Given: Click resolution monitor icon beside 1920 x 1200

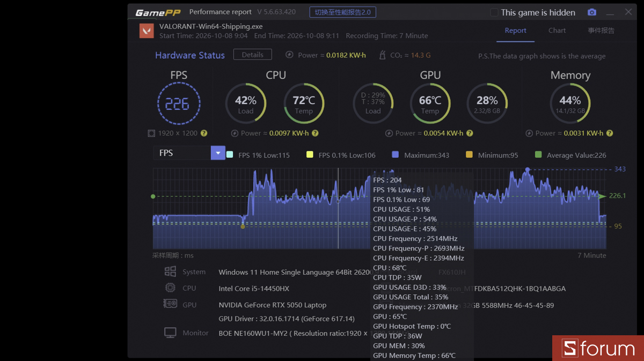Looking at the screenshot, I should point(151,133).
